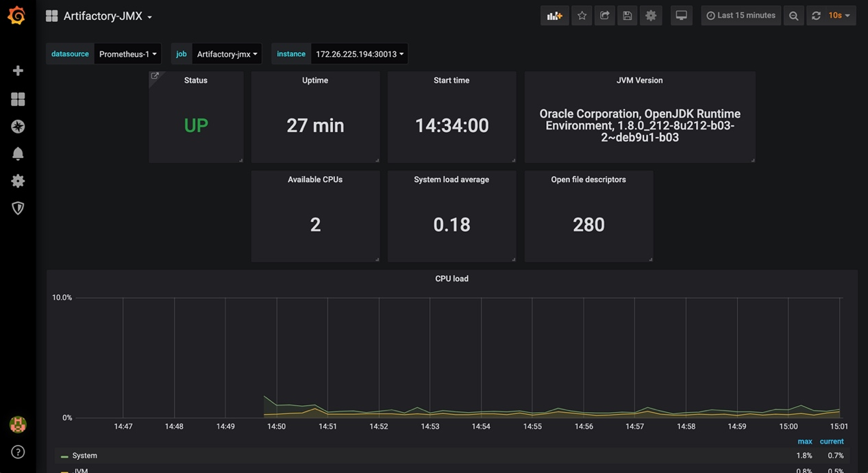This screenshot has height=473, width=868.
Task: Open the Last 15 minutes time picker
Action: [741, 16]
